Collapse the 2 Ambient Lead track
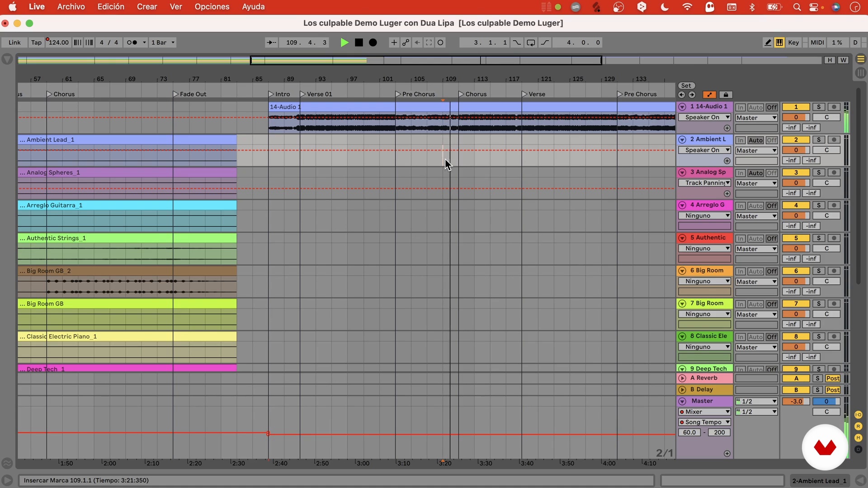Screen dimensions: 868x488 pyautogui.click(x=682, y=140)
